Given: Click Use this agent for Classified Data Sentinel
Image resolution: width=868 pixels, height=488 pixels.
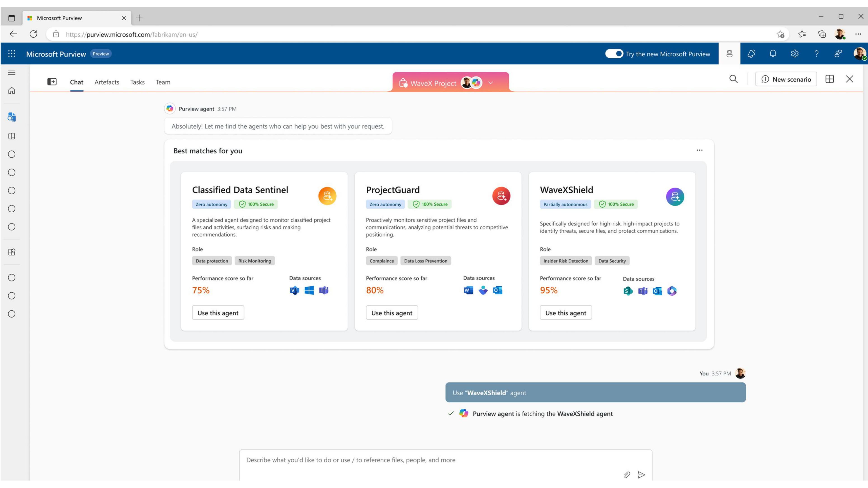Looking at the screenshot, I should [x=218, y=313].
